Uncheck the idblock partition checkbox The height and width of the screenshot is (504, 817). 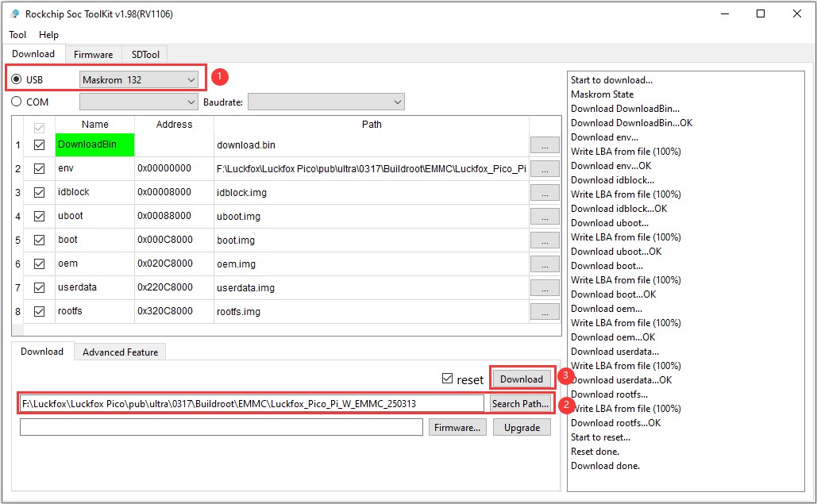click(x=40, y=192)
